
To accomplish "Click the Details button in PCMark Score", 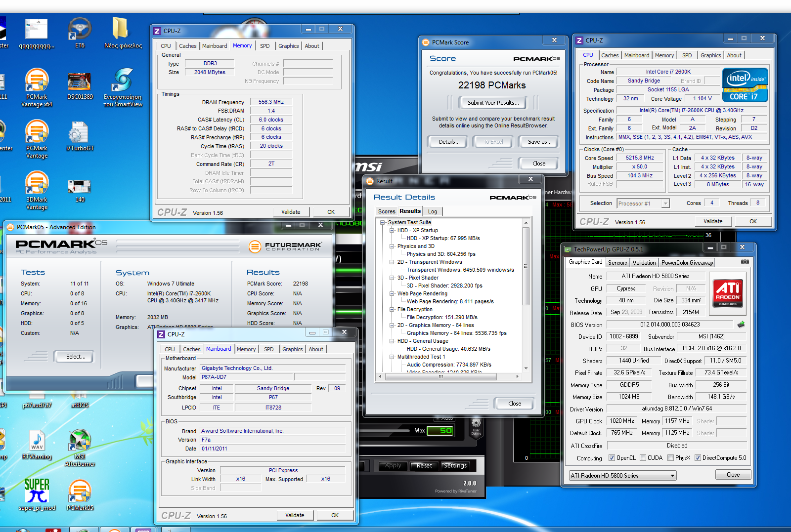I will pos(449,142).
